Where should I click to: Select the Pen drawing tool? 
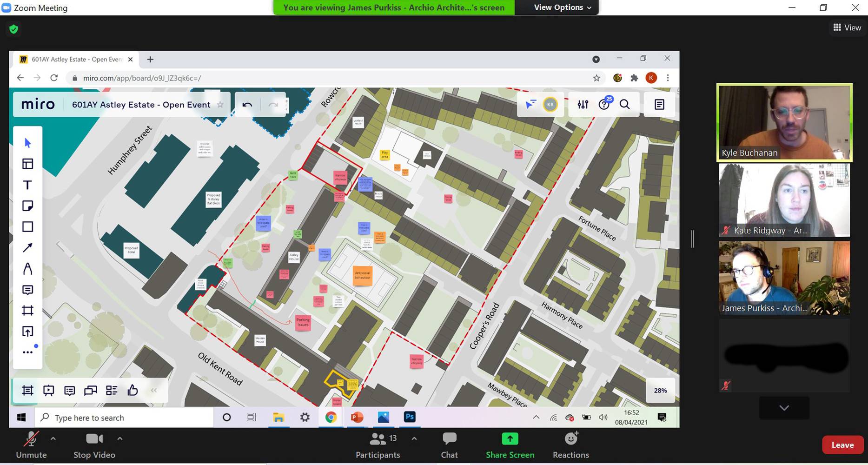(27, 269)
